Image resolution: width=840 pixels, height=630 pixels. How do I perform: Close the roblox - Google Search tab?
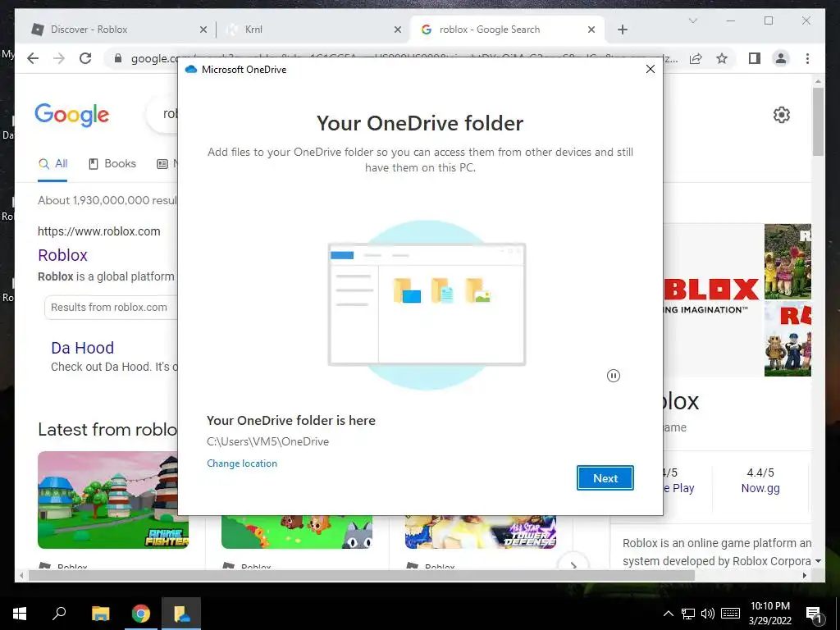pyautogui.click(x=591, y=30)
